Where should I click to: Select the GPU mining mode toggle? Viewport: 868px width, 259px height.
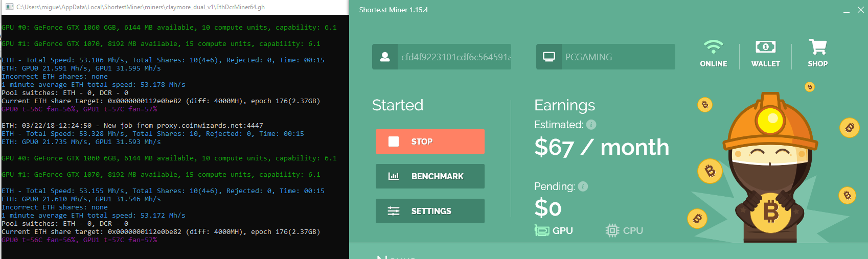pyautogui.click(x=554, y=230)
